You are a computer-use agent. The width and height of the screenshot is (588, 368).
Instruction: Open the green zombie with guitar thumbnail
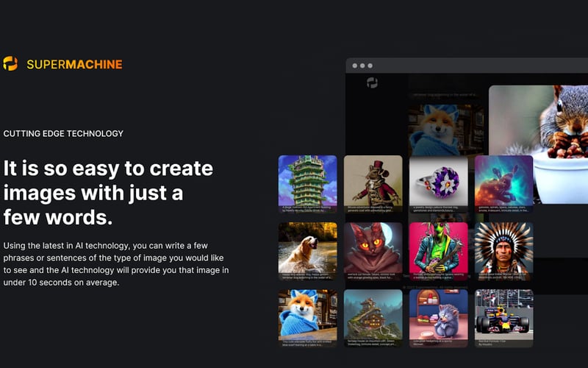(438, 251)
